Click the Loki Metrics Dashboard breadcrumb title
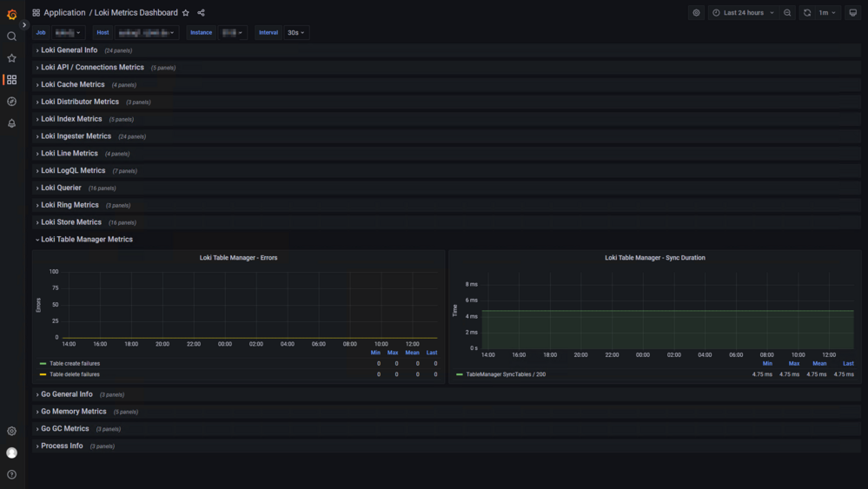 [x=136, y=13]
